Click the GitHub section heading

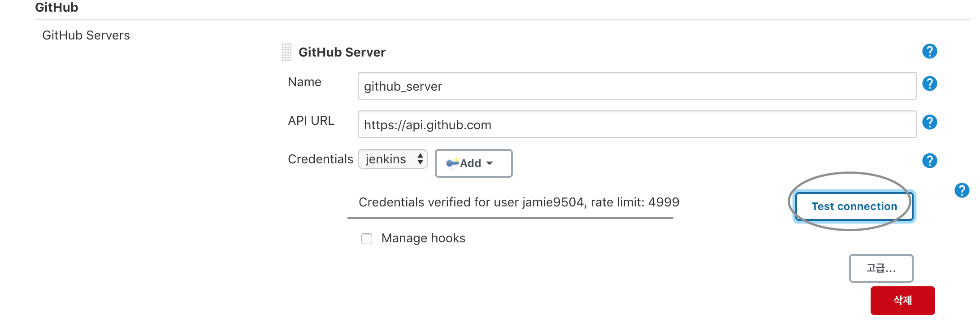click(56, 7)
